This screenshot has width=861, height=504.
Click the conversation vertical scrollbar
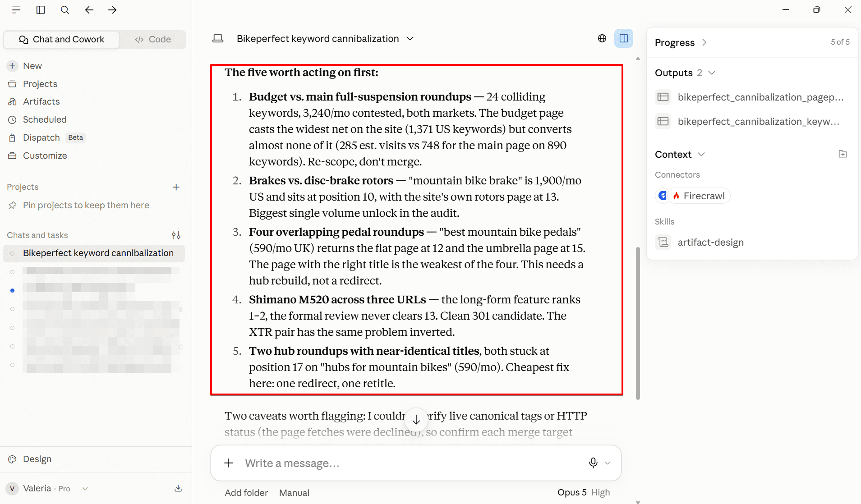(638, 323)
